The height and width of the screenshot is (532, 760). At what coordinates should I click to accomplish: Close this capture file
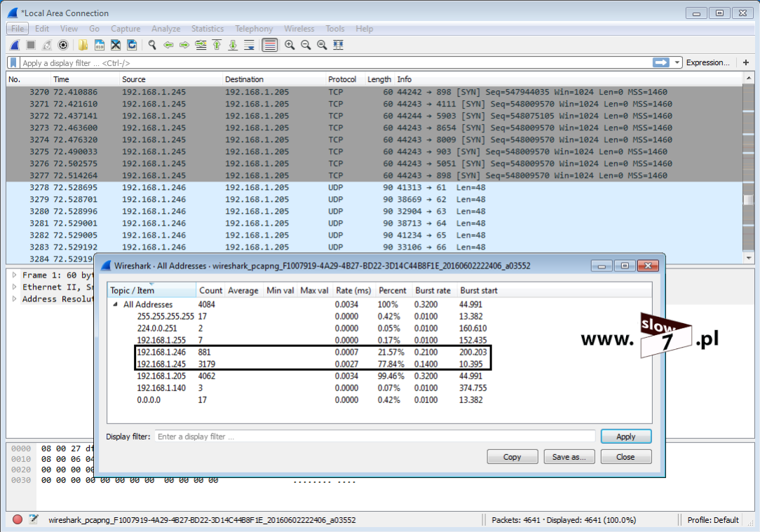[x=116, y=45]
